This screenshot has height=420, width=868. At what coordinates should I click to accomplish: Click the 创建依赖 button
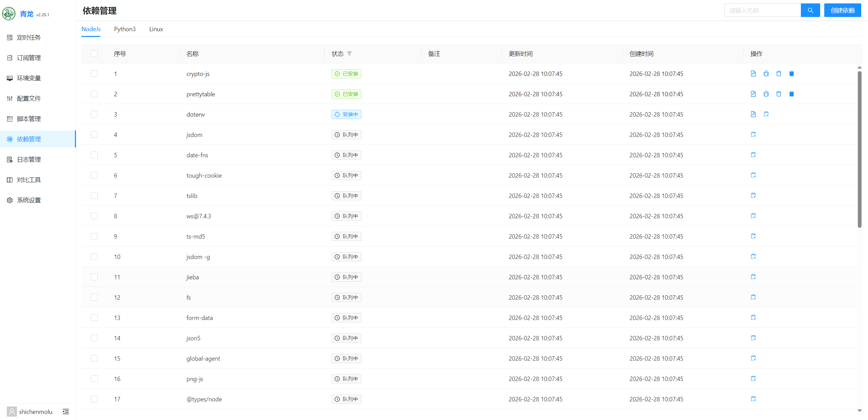click(x=842, y=11)
